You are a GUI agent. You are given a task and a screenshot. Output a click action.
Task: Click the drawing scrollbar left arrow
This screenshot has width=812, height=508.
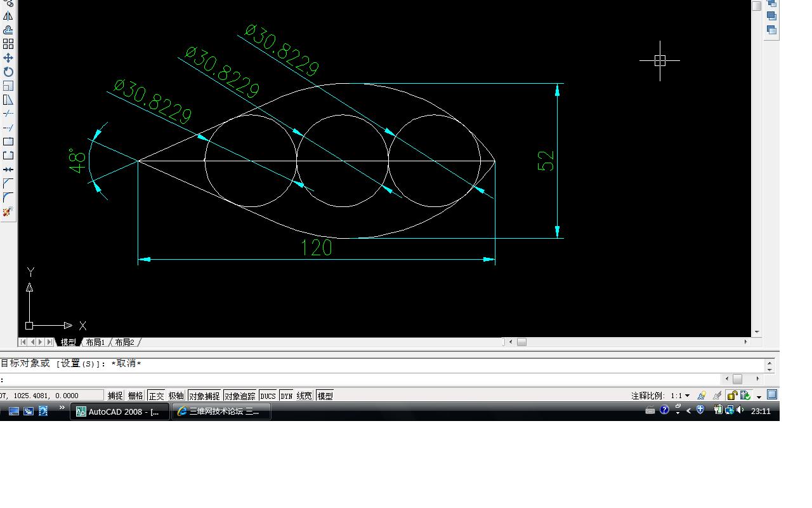click(x=511, y=342)
